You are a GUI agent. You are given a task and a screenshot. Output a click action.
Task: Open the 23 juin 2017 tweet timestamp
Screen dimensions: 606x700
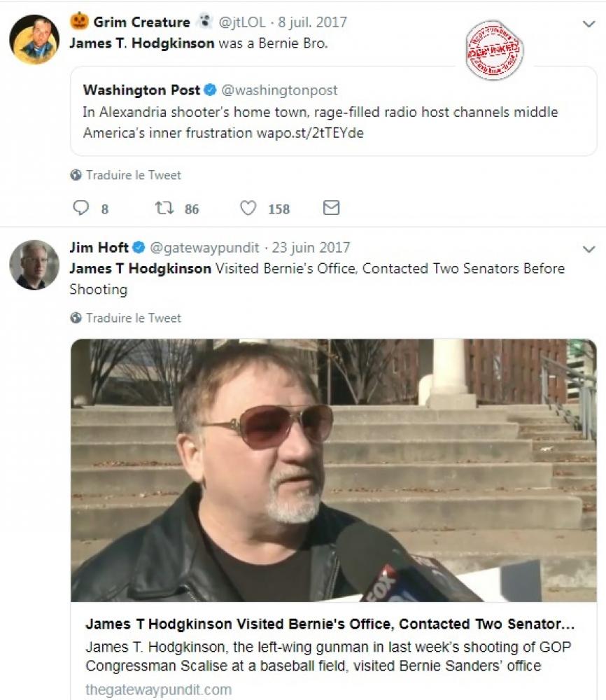311,248
